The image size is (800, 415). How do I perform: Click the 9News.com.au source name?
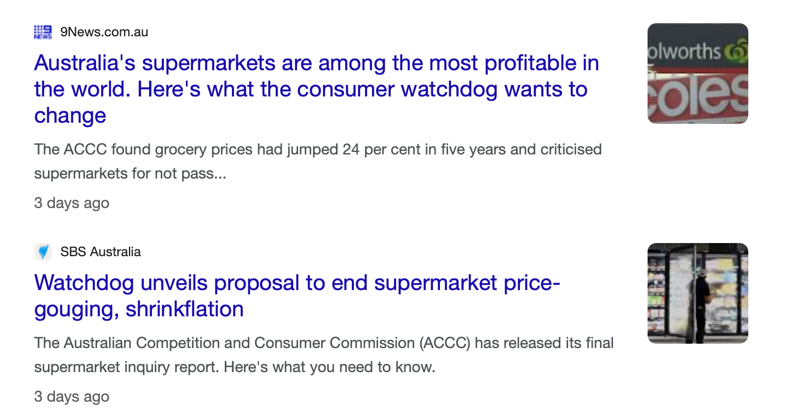104,32
